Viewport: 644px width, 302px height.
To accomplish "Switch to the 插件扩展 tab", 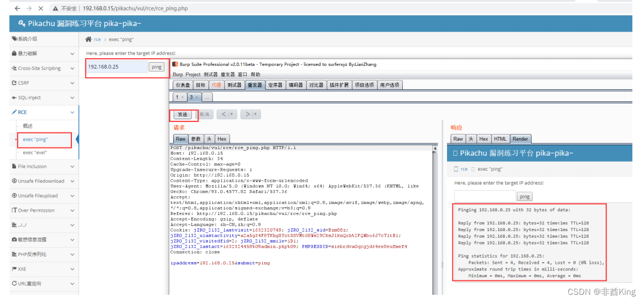I will (339, 85).
